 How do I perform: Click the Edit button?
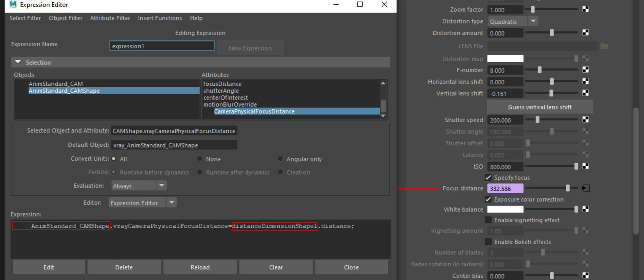(49, 267)
